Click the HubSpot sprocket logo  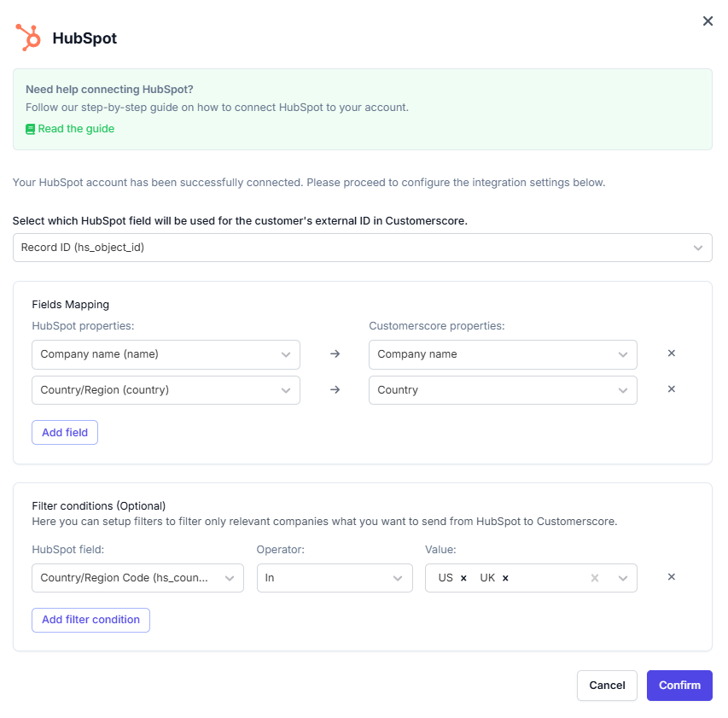coord(26,38)
